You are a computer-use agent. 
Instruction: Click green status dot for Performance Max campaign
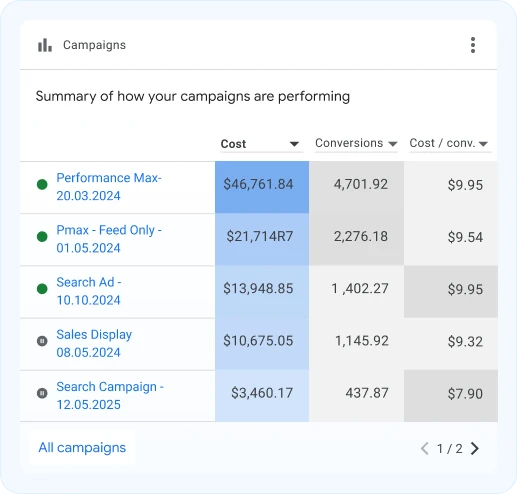(42, 184)
